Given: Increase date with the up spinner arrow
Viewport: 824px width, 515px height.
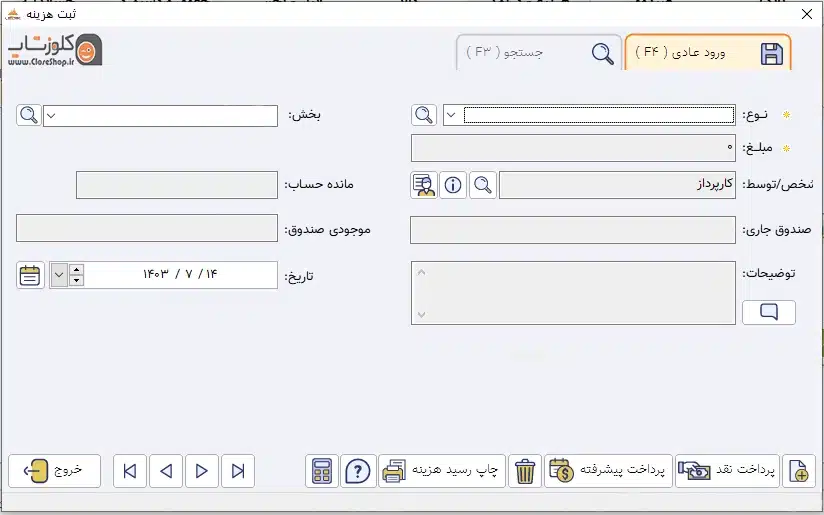Looking at the screenshot, I should point(77,270).
